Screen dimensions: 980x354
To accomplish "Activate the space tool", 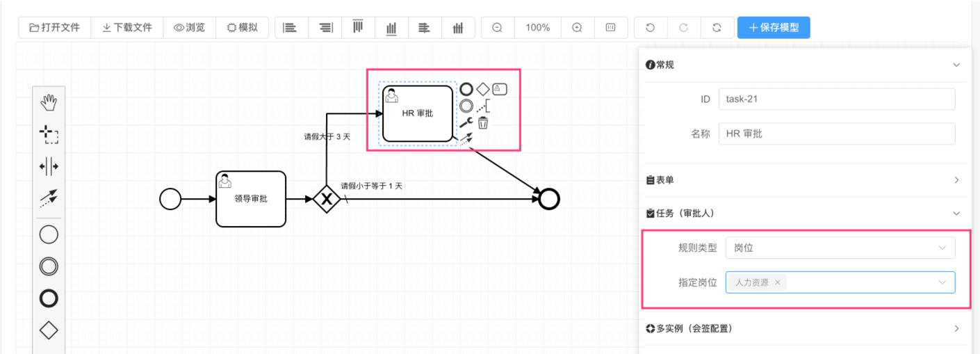I will click(x=49, y=167).
